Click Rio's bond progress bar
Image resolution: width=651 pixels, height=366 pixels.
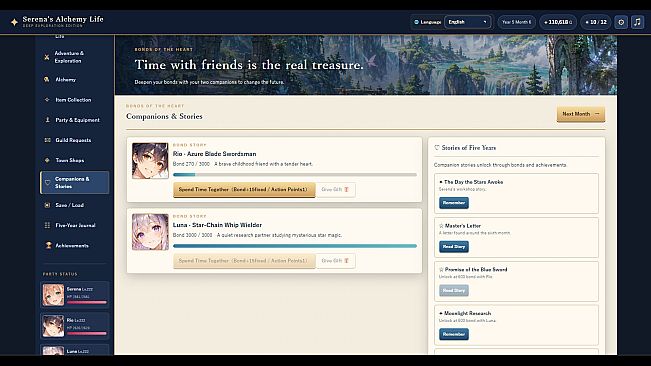(295, 175)
